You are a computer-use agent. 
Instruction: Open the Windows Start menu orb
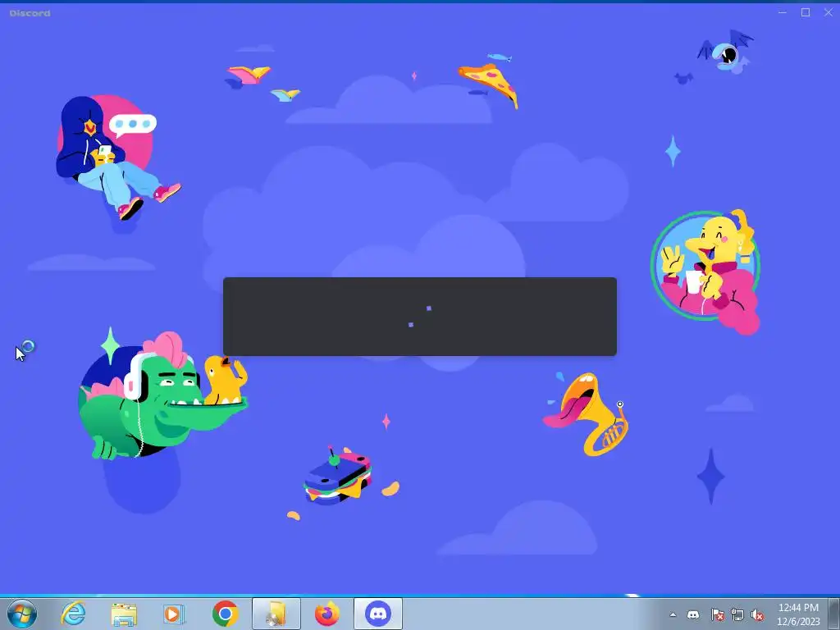(22, 614)
